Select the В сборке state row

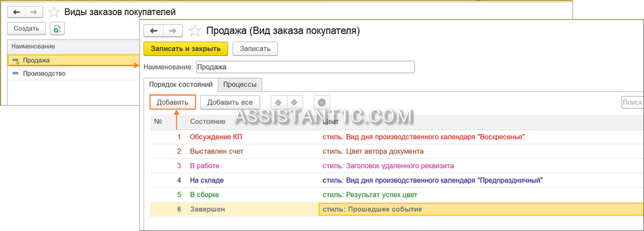pos(397,195)
